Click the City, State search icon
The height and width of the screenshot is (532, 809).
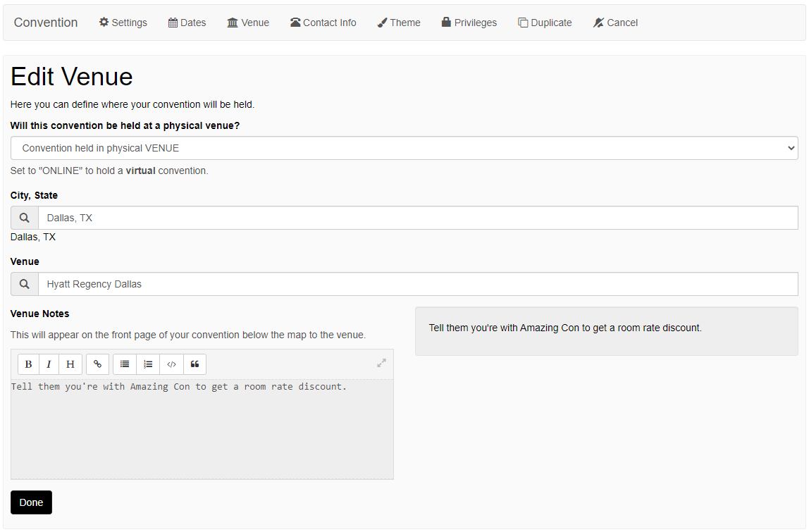[24, 218]
